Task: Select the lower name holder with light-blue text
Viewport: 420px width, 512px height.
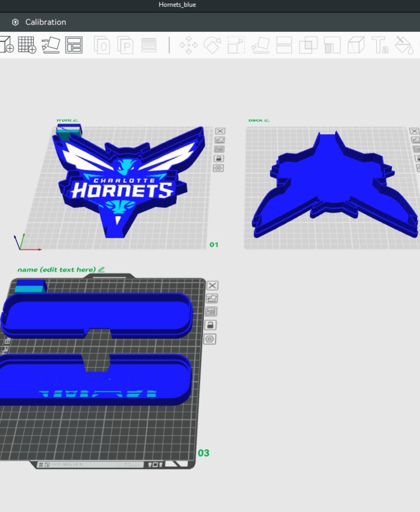Action: 95,380
